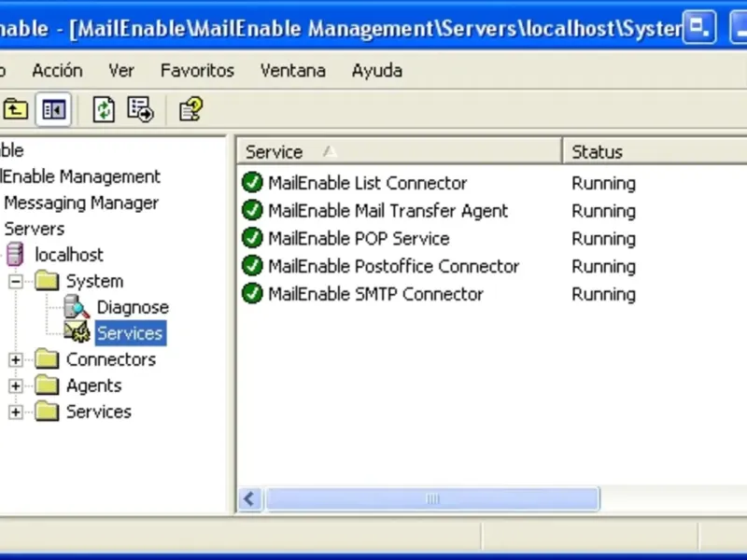Open the Acción menu
The height and width of the screenshot is (560, 747).
(57, 71)
